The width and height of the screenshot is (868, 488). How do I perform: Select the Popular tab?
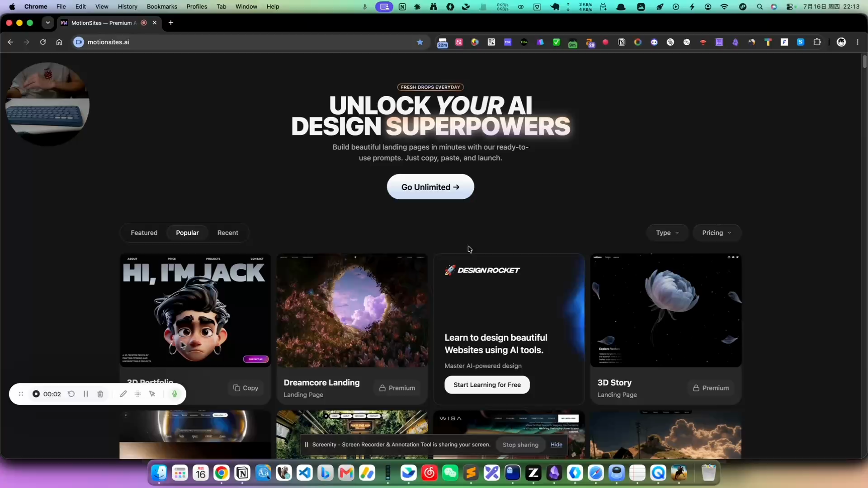pyautogui.click(x=187, y=233)
